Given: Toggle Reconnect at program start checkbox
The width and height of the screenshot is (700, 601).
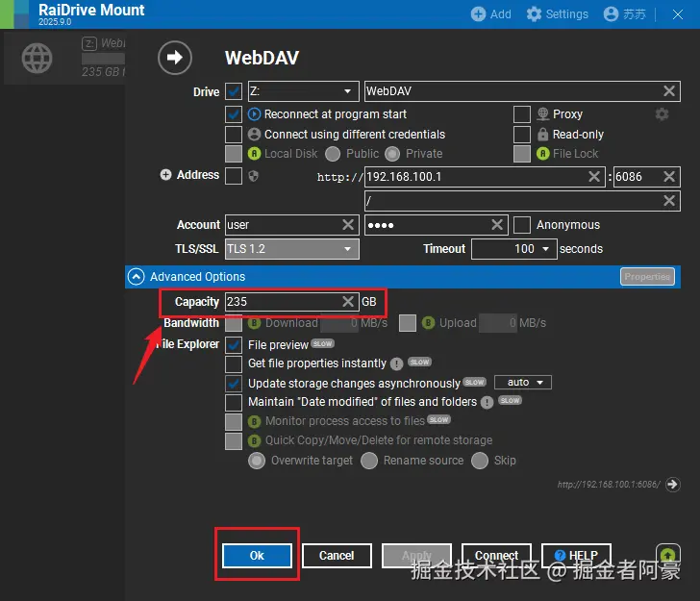Looking at the screenshot, I should [x=234, y=114].
